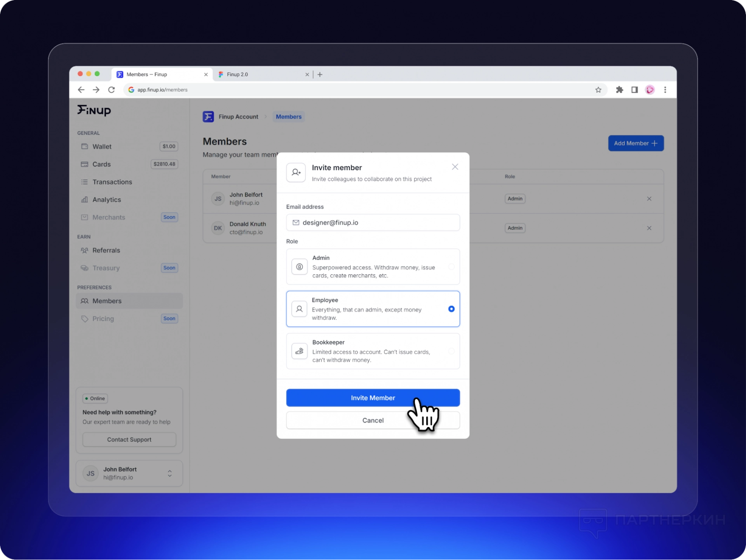Open browser extensions puzzle icon
Image resolution: width=746 pixels, height=560 pixels.
pos(619,90)
